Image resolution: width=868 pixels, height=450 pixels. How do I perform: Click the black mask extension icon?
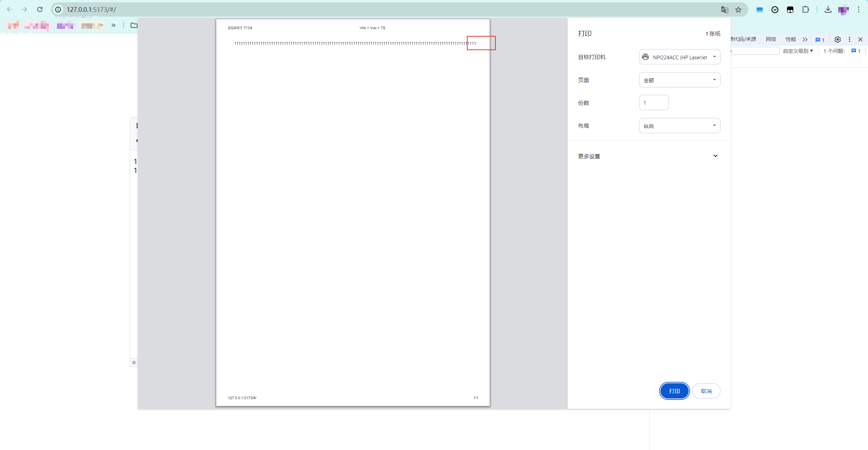click(790, 9)
